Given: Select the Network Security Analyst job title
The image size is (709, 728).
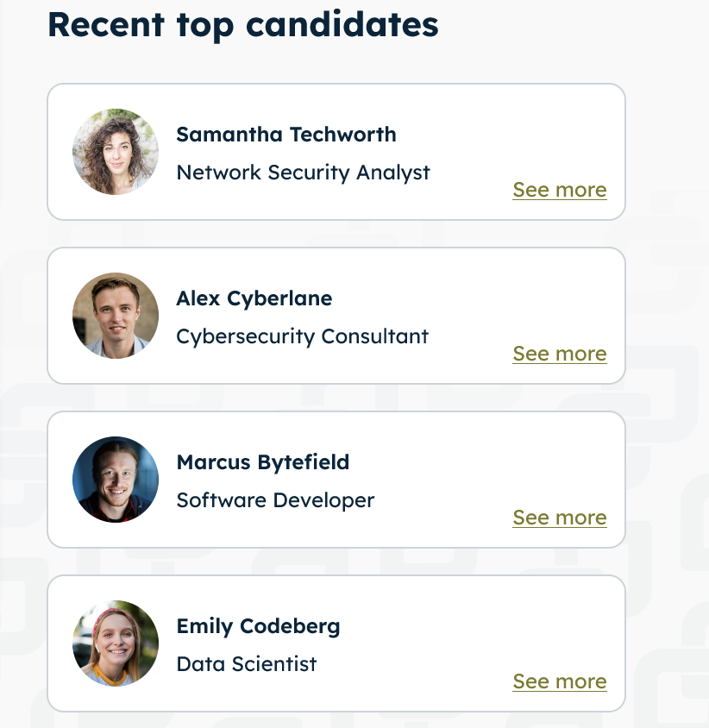Looking at the screenshot, I should click(x=303, y=173).
